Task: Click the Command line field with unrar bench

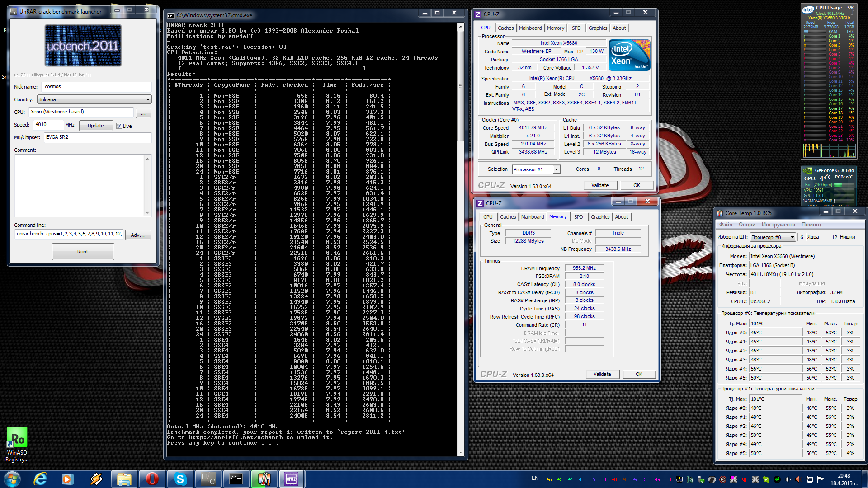Action: (69, 234)
